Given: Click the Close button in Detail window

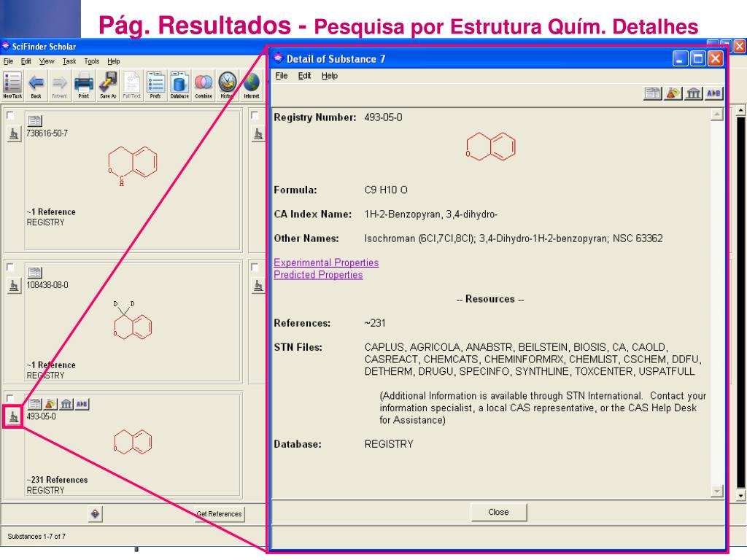Looking at the screenshot, I should click(x=499, y=513).
